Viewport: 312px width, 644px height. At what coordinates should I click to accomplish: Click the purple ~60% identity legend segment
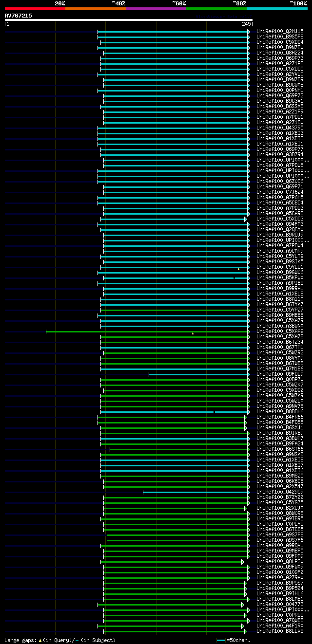[156, 9]
